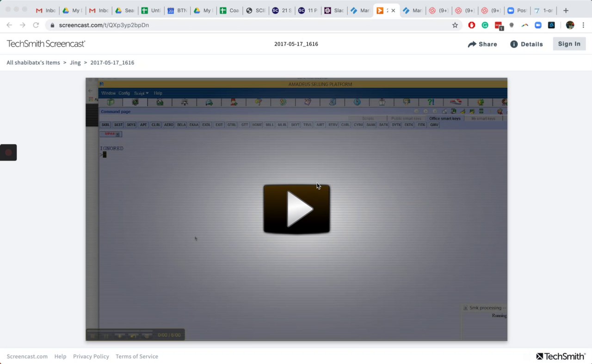Select the 2017-05-17_1616 breadcrumb entry
592x364 pixels.
point(112,62)
